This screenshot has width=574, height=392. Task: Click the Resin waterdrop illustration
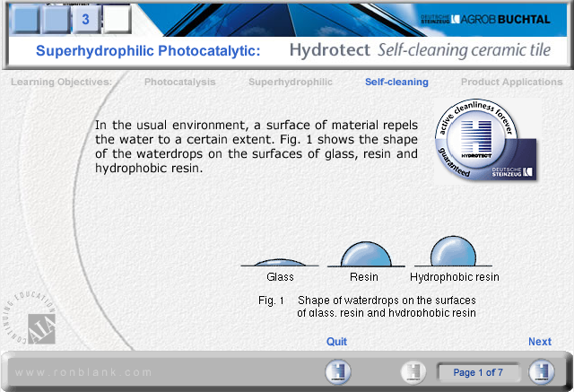tap(366, 254)
